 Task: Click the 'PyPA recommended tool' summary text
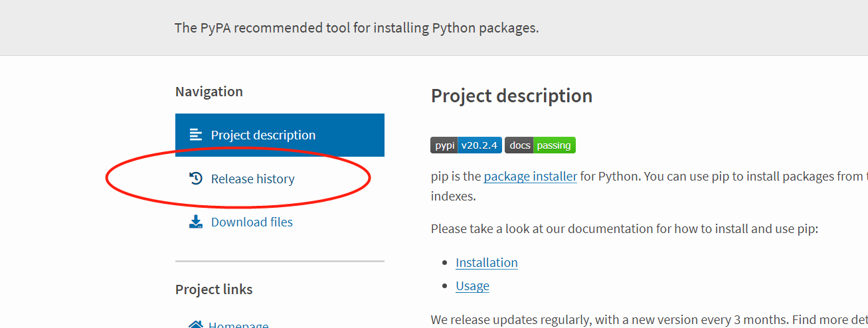(x=356, y=28)
